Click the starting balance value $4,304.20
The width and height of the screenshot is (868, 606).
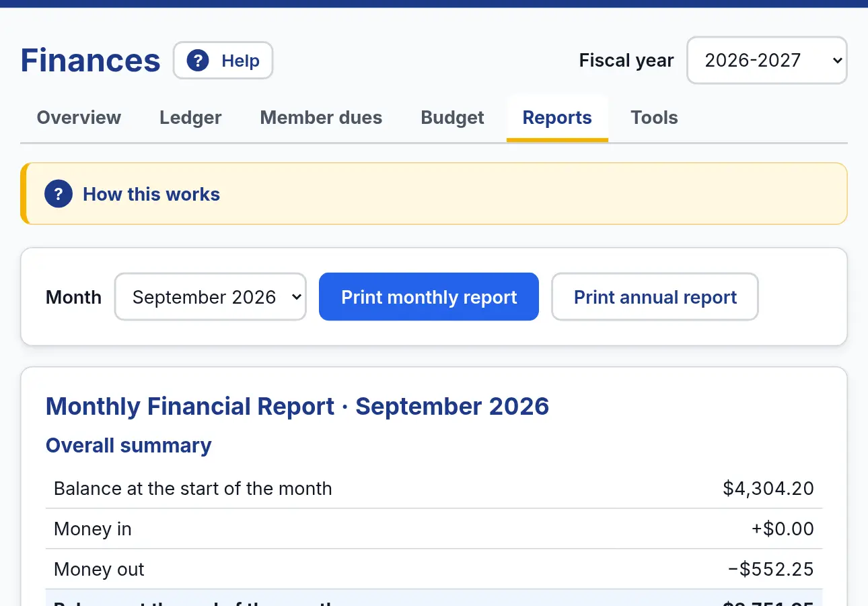(x=768, y=488)
